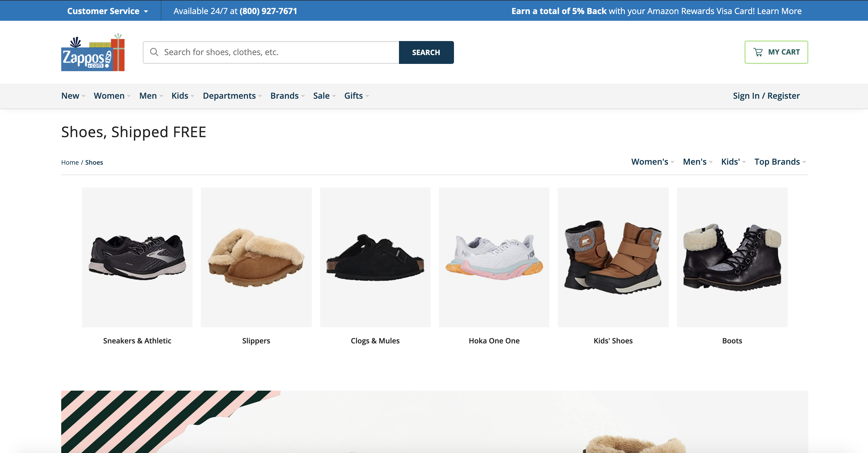Open the Sale menu tab
Screen dimensions: 868x453
click(x=321, y=95)
